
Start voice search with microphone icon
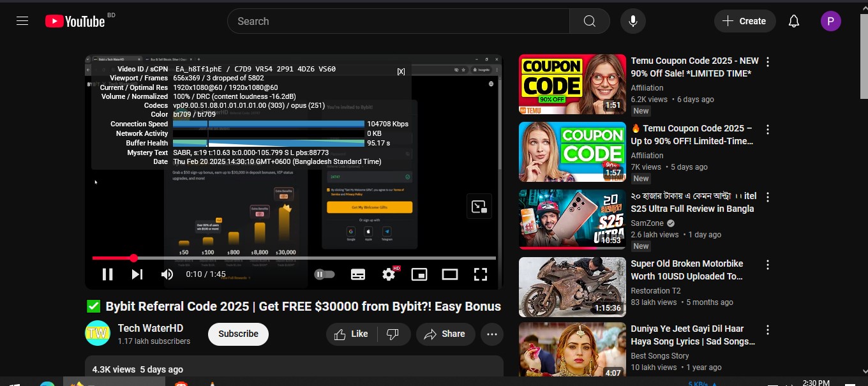(632, 21)
